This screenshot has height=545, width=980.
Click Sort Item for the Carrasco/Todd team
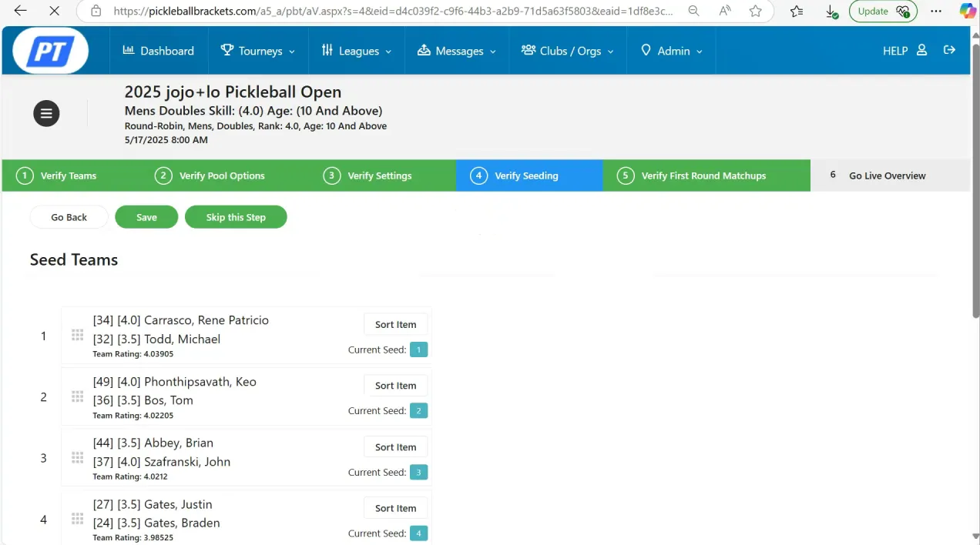tap(395, 324)
